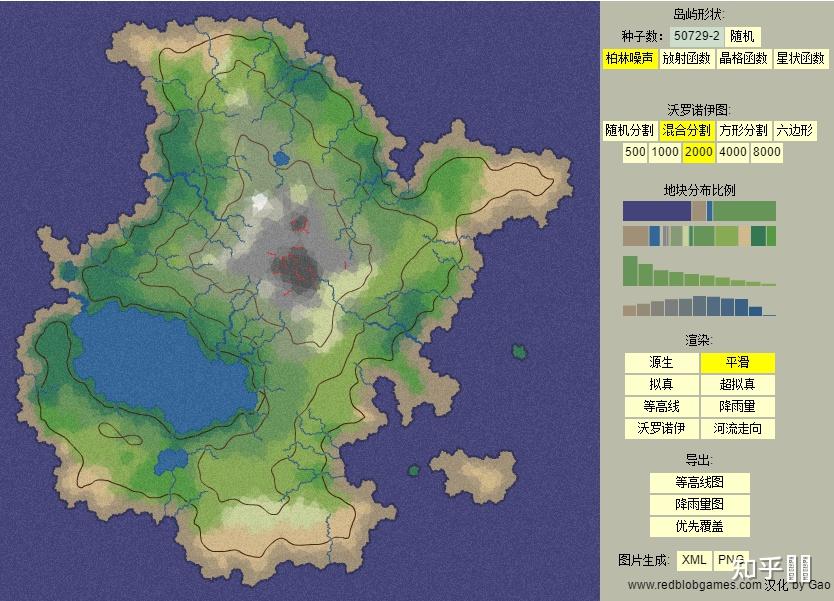The image size is (834, 601).
Task: Show the 等高线 render view
Action: point(662,406)
